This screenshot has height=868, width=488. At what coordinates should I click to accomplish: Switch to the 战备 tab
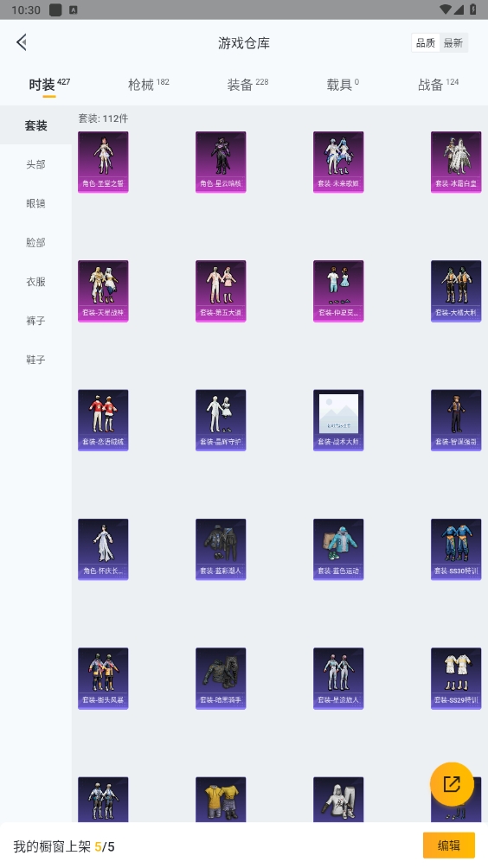click(x=438, y=84)
